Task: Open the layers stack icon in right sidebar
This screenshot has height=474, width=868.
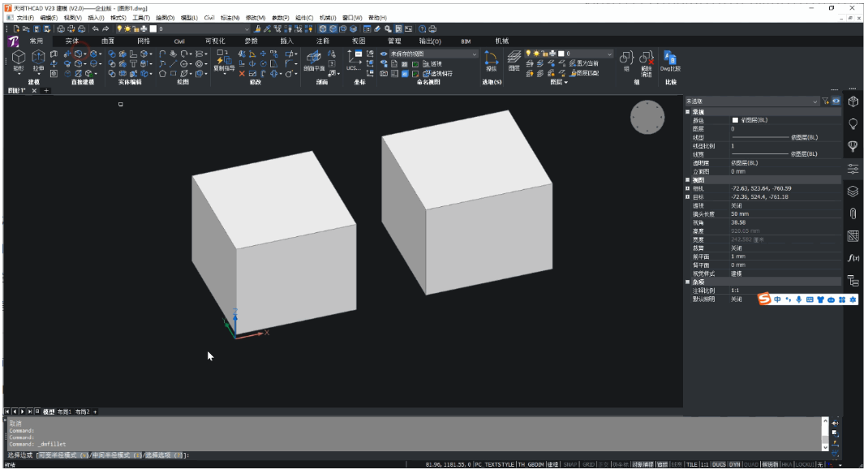Action: 853,191
